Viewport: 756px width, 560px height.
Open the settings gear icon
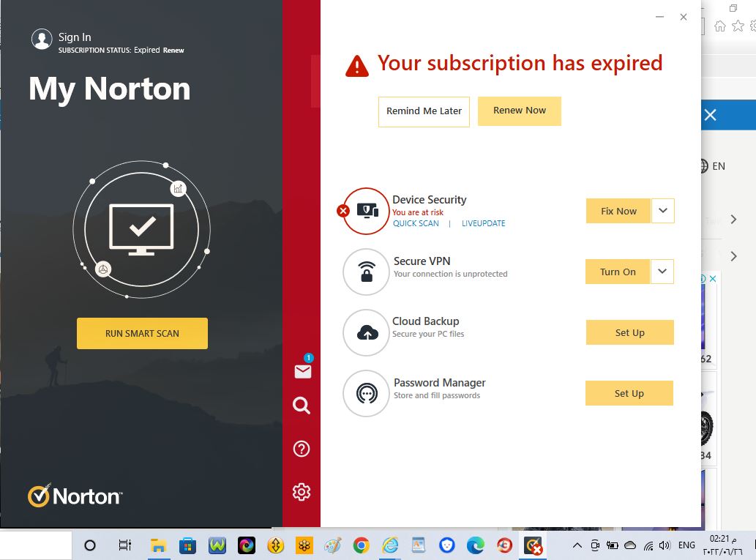(302, 492)
